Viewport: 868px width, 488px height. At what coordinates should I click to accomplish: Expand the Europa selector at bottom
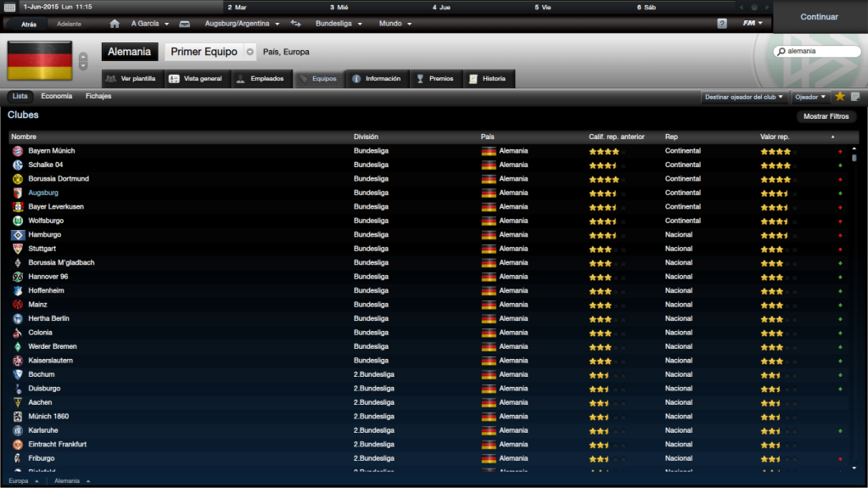(x=23, y=481)
